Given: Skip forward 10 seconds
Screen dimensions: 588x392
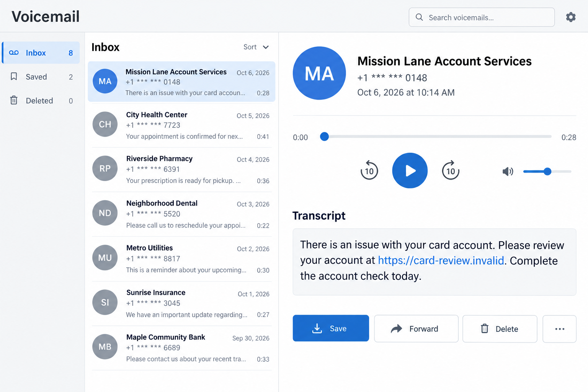Looking at the screenshot, I should pos(451,170).
